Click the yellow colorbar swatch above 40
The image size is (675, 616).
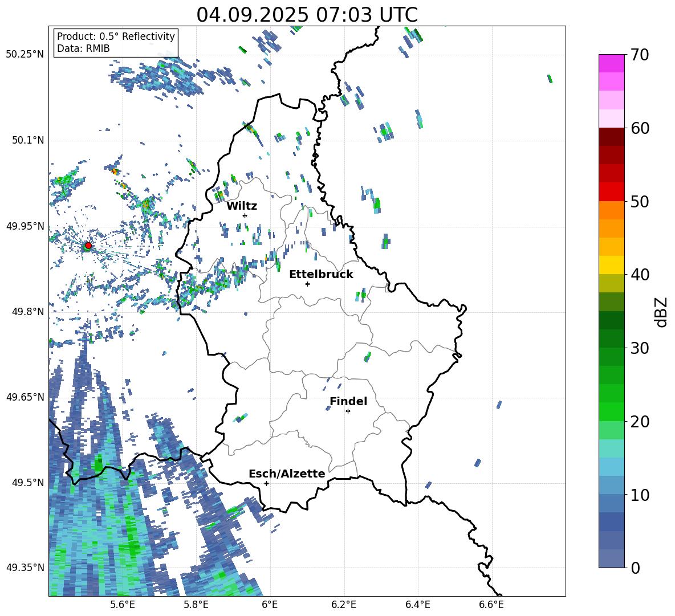point(611,265)
